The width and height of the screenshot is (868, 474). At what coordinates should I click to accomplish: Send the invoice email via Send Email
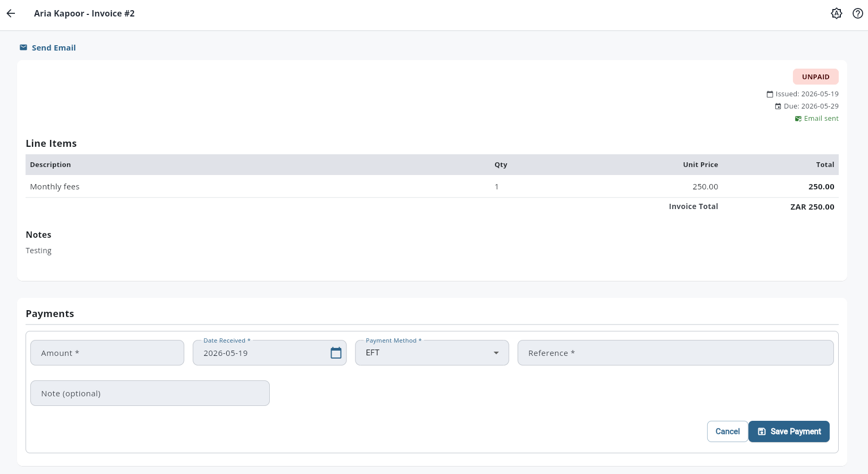(48, 47)
